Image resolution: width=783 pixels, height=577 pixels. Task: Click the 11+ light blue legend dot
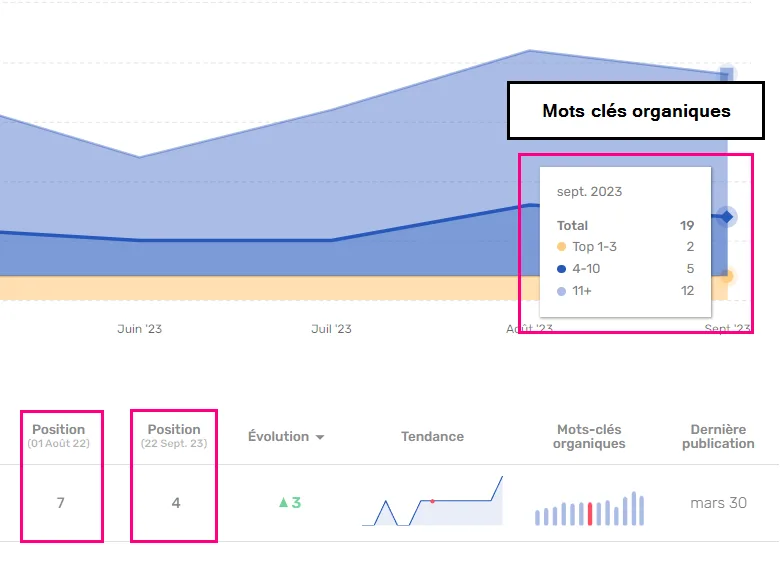[561, 291]
